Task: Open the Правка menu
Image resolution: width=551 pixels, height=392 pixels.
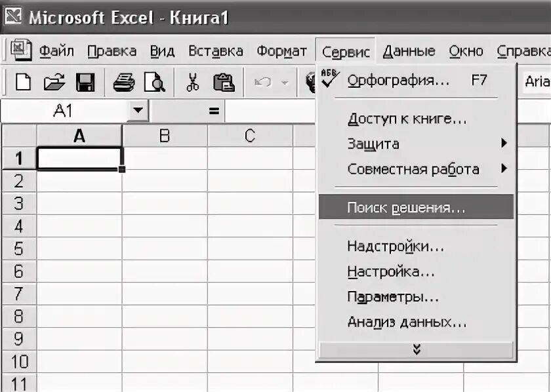Action: 112,51
